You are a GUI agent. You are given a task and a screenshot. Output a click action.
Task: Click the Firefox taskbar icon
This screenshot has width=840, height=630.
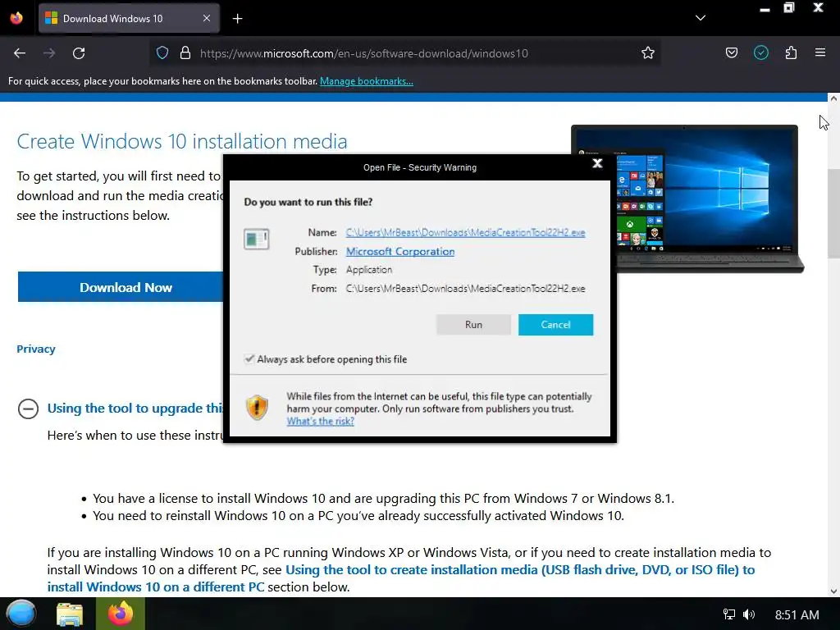[x=121, y=614]
